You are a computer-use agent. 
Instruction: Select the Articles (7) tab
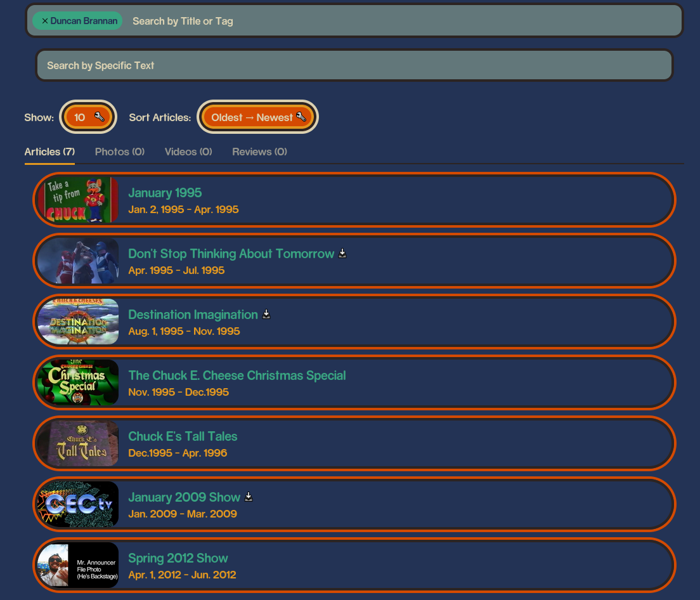click(49, 152)
